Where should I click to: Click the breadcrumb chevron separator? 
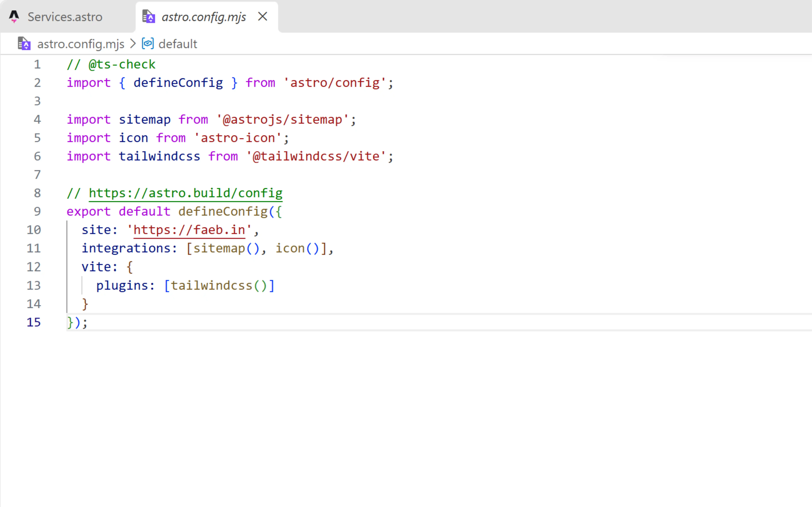[133, 44]
